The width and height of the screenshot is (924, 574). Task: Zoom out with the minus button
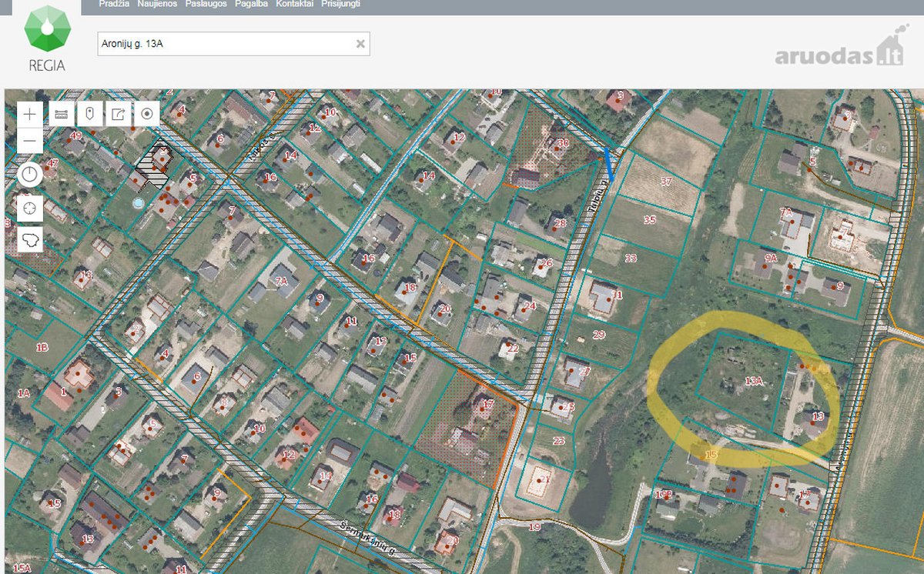[x=30, y=140]
